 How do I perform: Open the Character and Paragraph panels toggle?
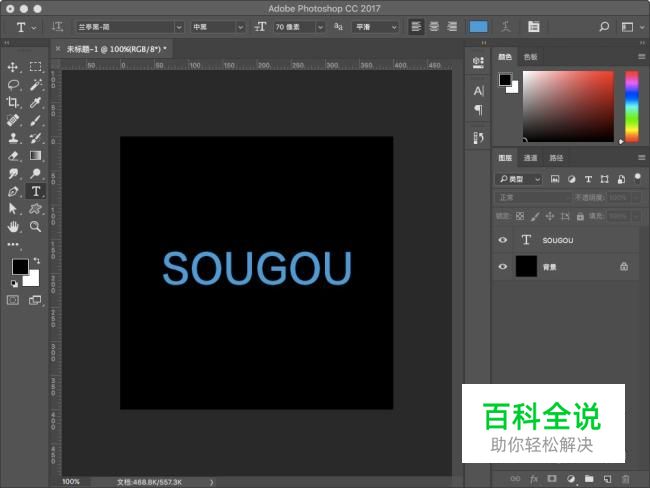534,27
